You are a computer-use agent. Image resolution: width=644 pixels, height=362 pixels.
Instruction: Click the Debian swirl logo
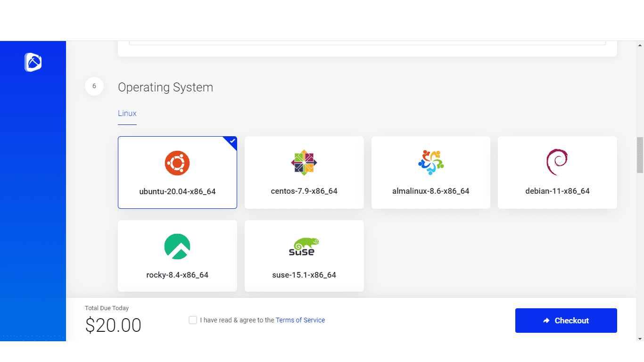[557, 162]
